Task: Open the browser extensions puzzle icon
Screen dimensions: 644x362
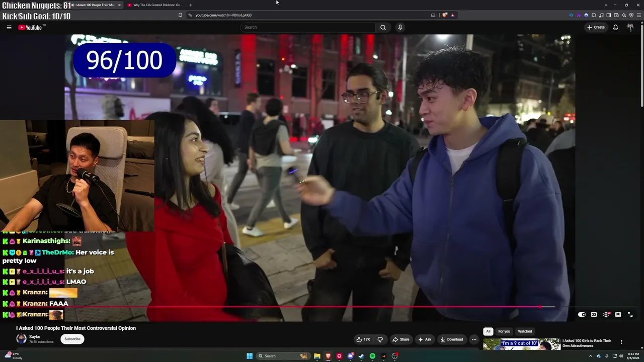Action: click(x=594, y=15)
